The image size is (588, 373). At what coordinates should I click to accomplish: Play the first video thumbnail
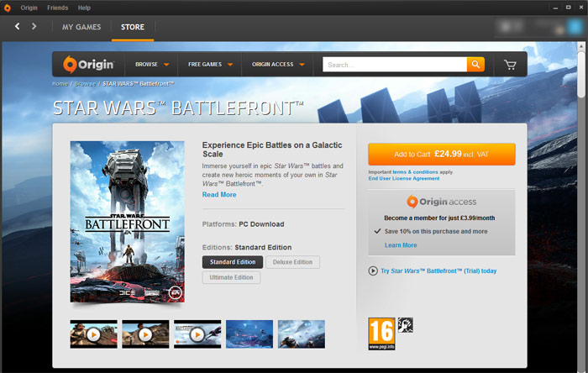point(94,334)
